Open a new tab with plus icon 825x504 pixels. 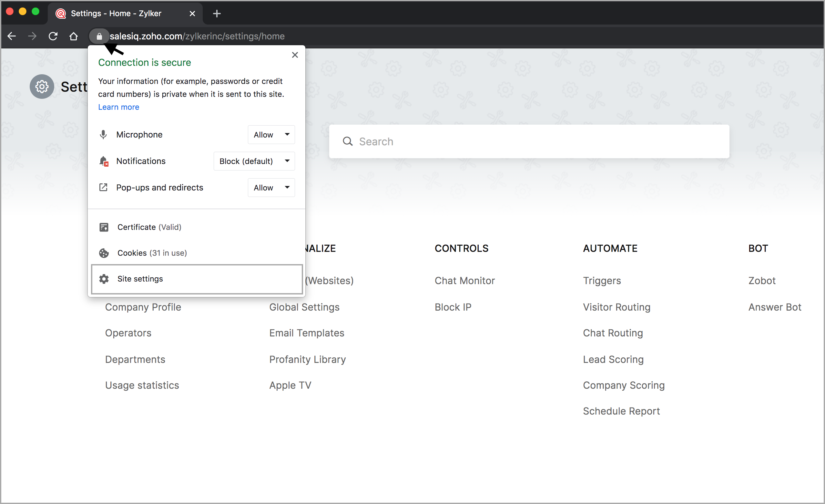217,13
